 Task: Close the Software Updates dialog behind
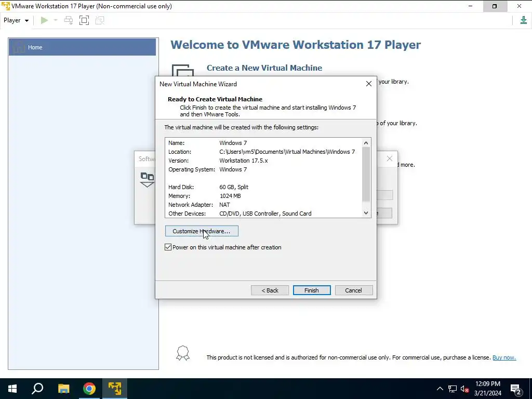390,158
